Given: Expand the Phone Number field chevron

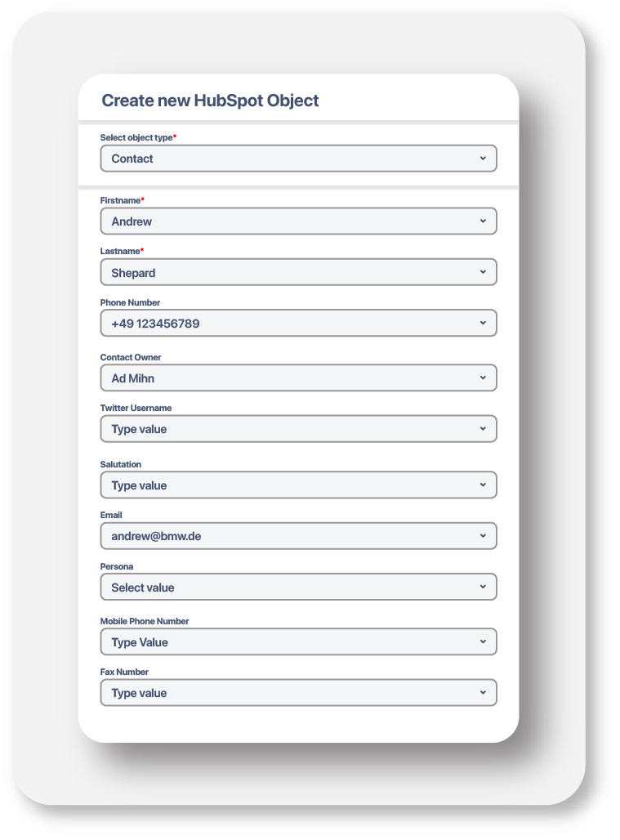Looking at the screenshot, I should pyautogui.click(x=483, y=323).
